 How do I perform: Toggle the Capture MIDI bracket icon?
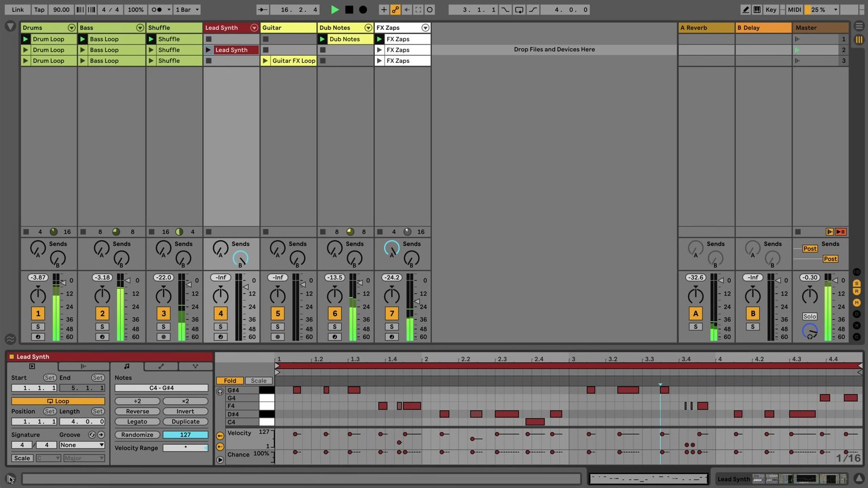pyautogui.click(x=418, y=9)
